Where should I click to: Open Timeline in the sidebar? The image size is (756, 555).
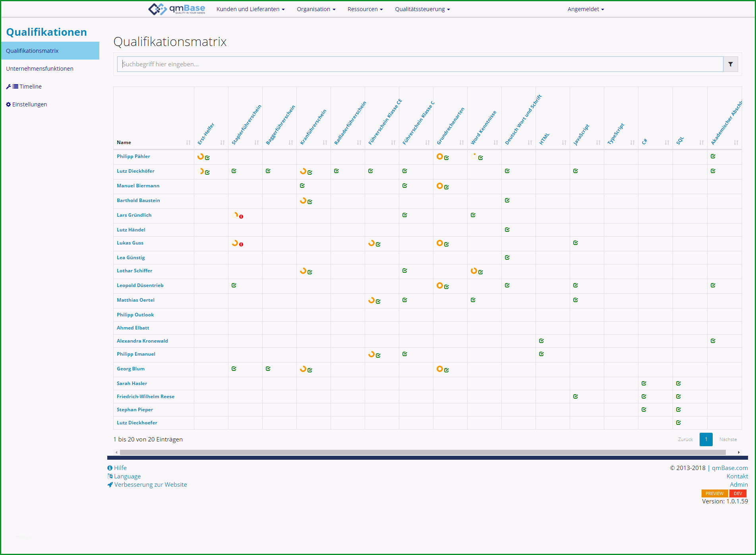(x=31, y=87)
